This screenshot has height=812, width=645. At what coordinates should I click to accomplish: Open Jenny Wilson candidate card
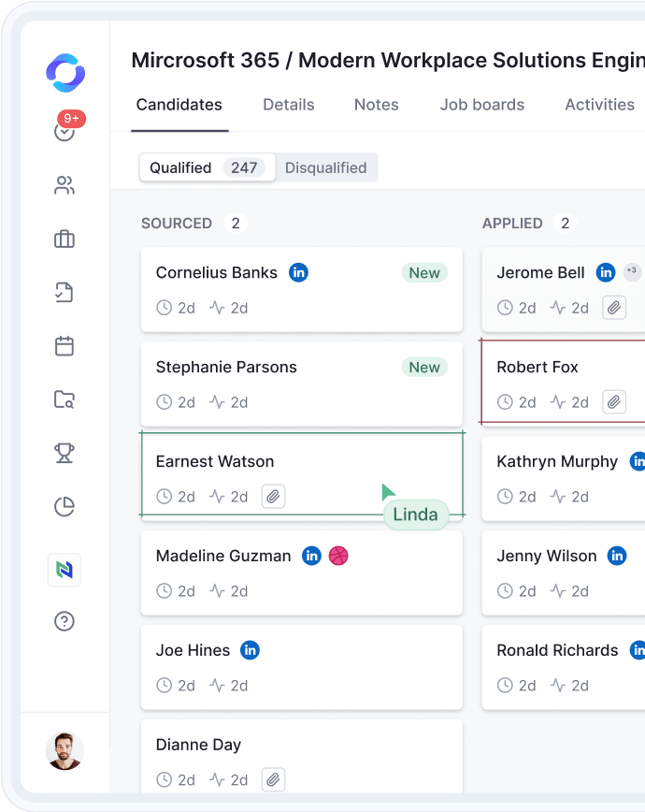(x=564, y=573)
